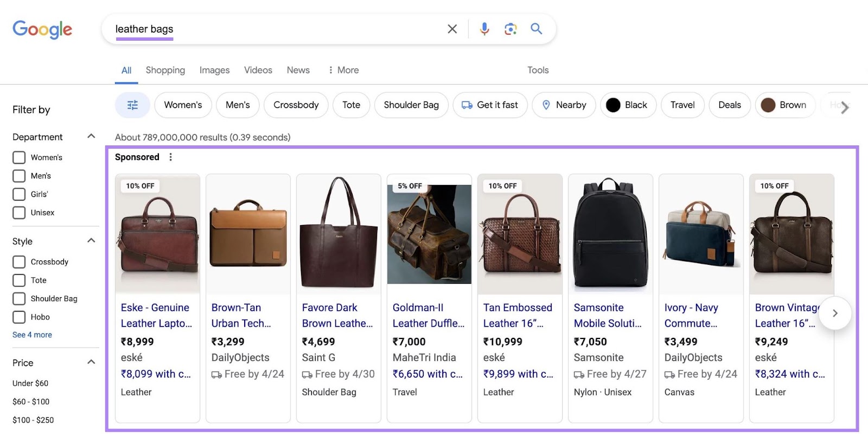Select the Crossbody filter chip
868x434 pixels.
[x=296, y=105]
